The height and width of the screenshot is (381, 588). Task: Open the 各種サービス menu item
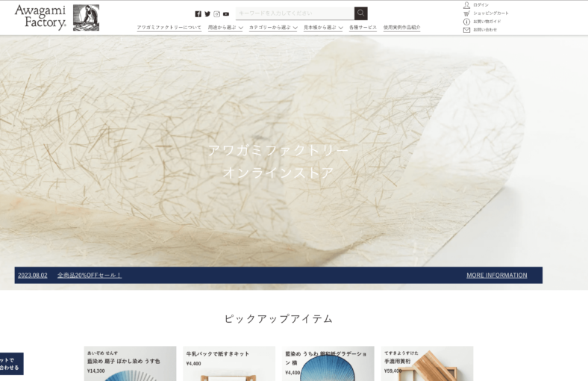[363, 28]
